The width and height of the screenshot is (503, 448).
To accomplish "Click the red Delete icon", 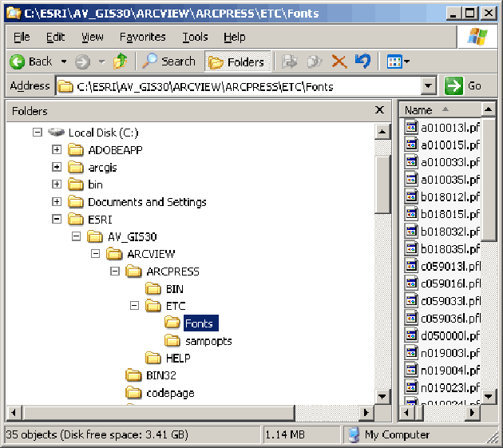I will (339, 61).
